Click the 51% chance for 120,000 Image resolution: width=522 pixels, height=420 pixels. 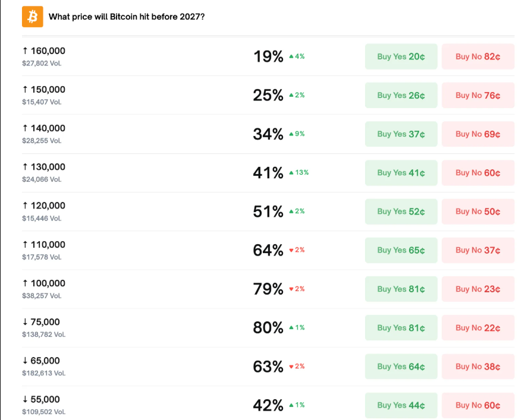click(x=268, y=211)
